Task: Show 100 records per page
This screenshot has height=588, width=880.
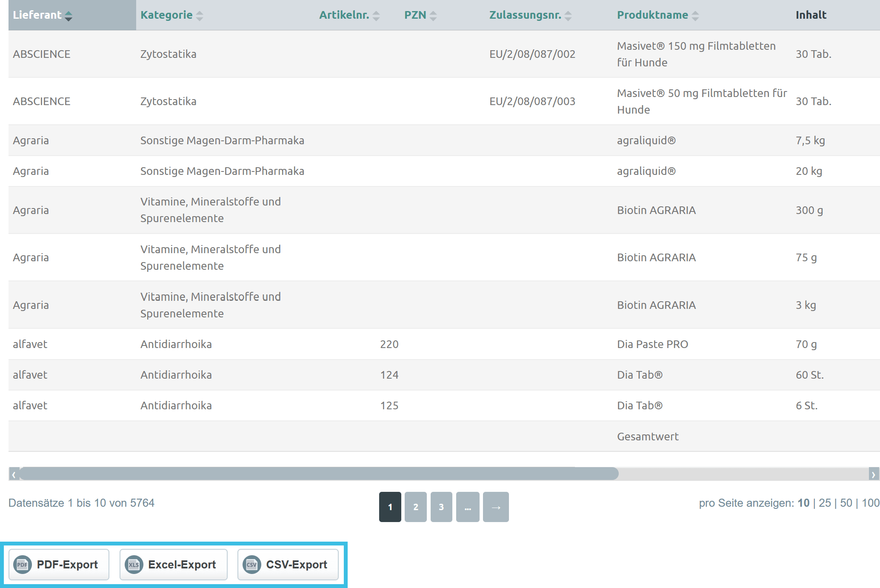Action: coord(871,503)
